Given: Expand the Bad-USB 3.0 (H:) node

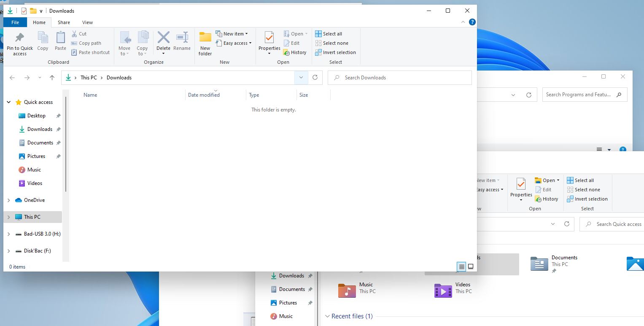Looking at the screenshot, I should [x=9, y=234].
